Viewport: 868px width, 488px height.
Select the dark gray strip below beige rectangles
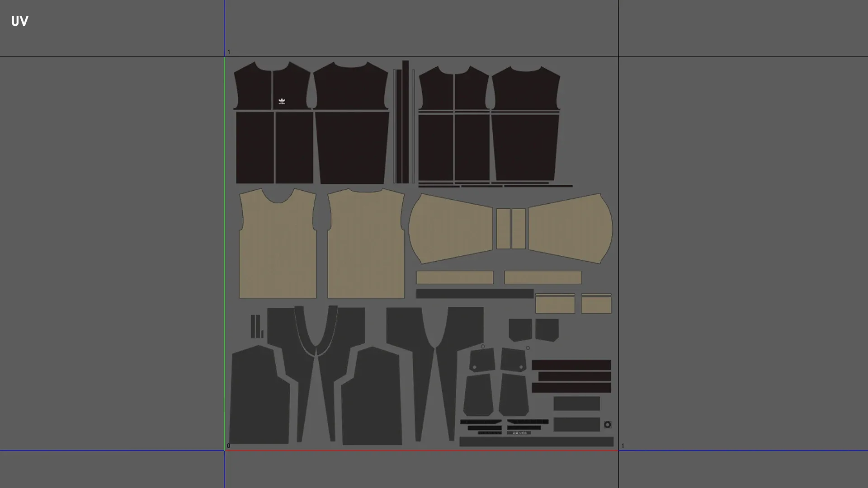pos(475,294)
